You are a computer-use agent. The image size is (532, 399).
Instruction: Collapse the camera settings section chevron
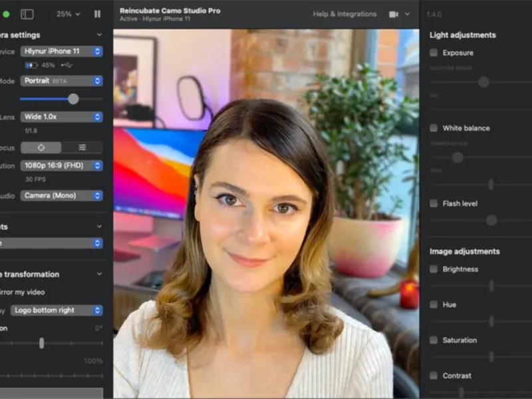point(99,35)
